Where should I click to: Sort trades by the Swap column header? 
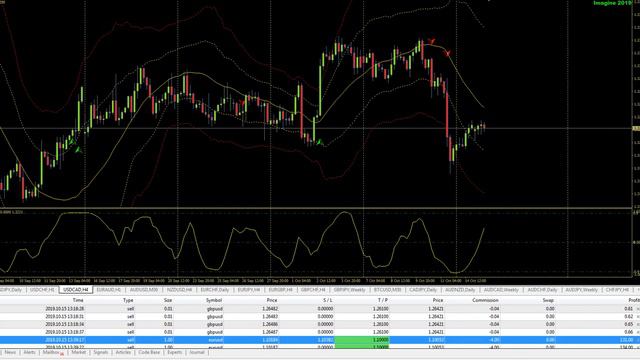point(548,300)
